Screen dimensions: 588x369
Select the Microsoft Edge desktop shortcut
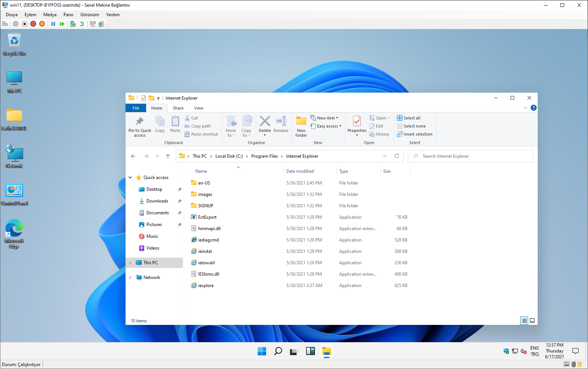(14, 234)
